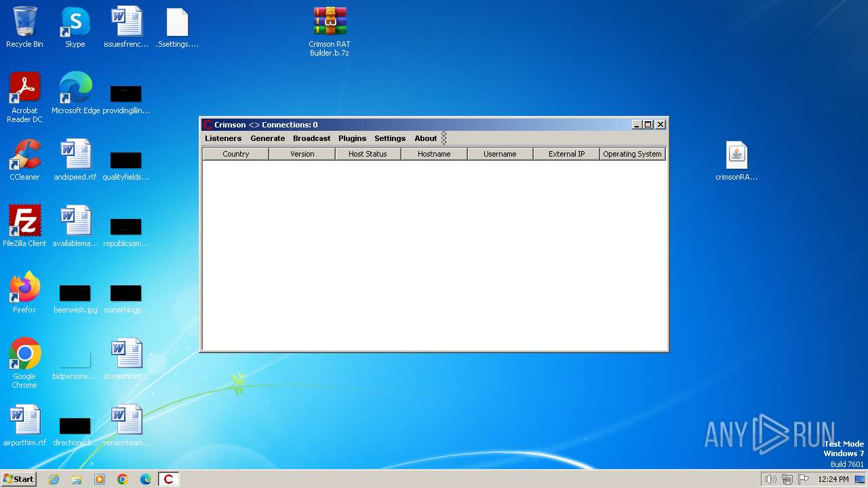
Task: Sort by the Operating System column header
Action: pyautogui.click(x=632, y=154)
